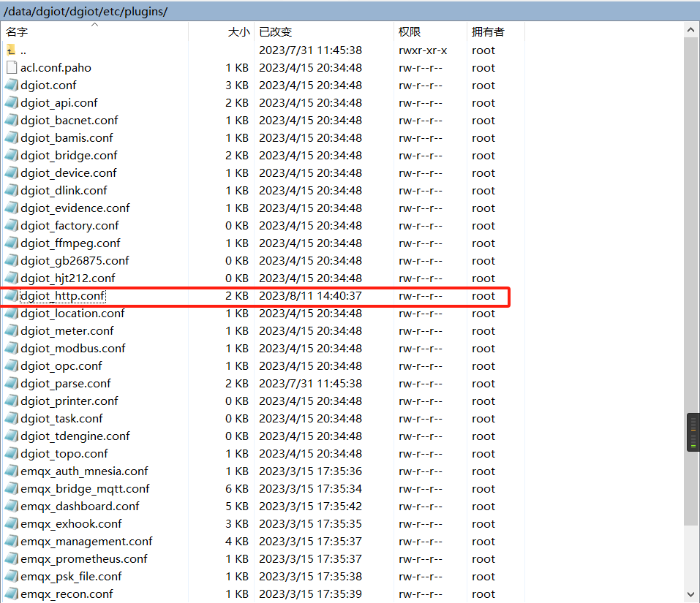Select the file name dgiot_meter.conf
The image size is (700, 603).
67,331
